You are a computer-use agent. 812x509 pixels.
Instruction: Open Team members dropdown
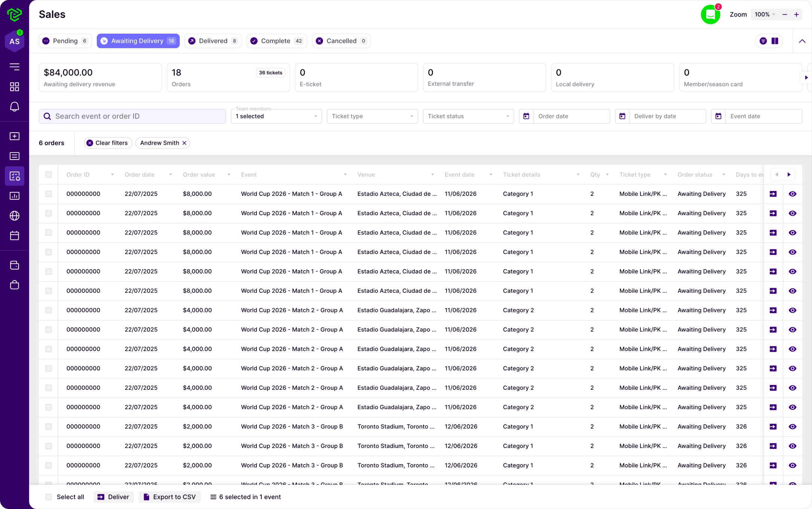(276, 116)
